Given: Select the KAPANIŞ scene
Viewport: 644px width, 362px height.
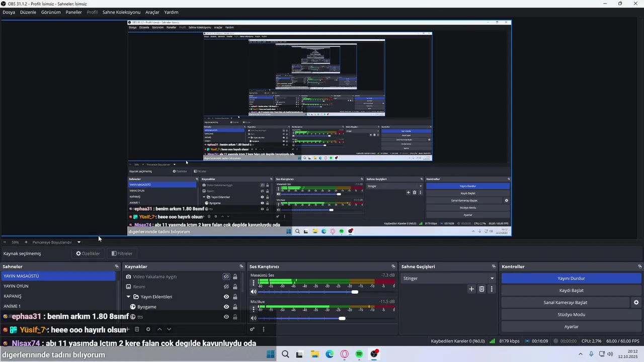Looking at the screenshot, I should point(58,296).
